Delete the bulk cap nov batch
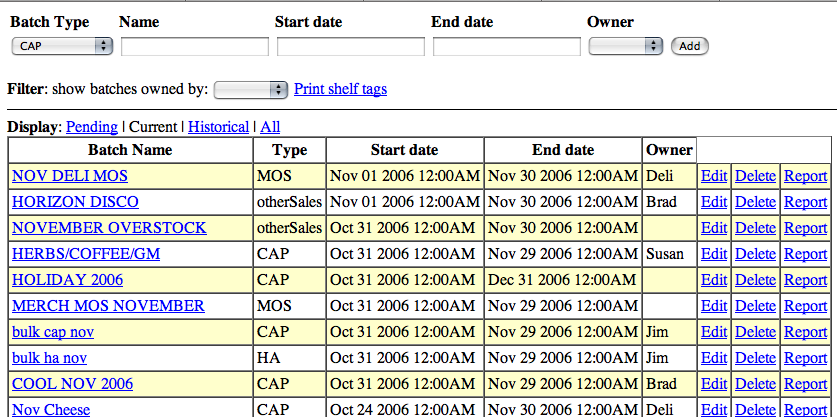837x417 pixels. 755,332
